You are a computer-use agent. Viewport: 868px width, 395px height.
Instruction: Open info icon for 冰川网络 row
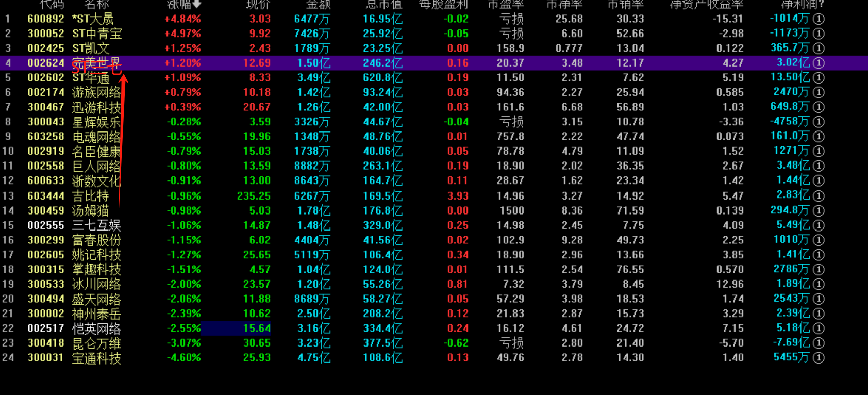pyautogui.click(x=819, y=284)
